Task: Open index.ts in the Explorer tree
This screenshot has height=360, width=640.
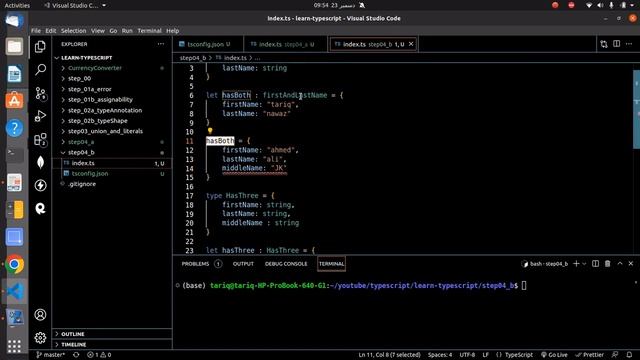Action: 83,163
